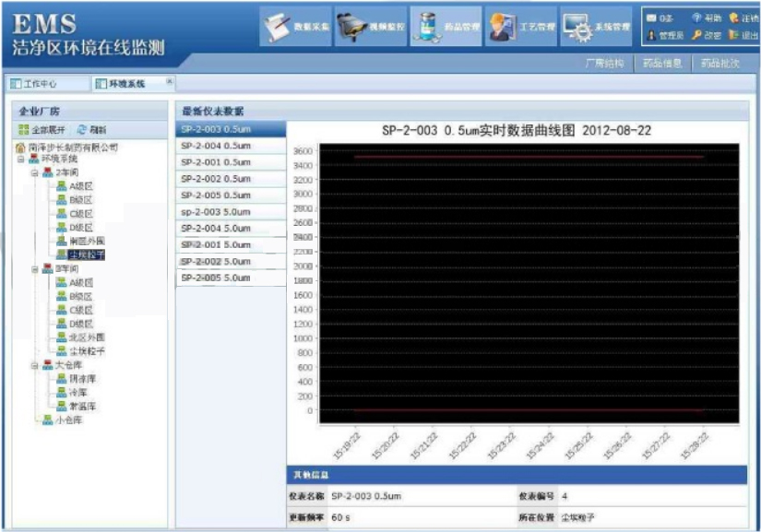Select the 小仓库 tree item
761x532 pixels.
point(67,420)
